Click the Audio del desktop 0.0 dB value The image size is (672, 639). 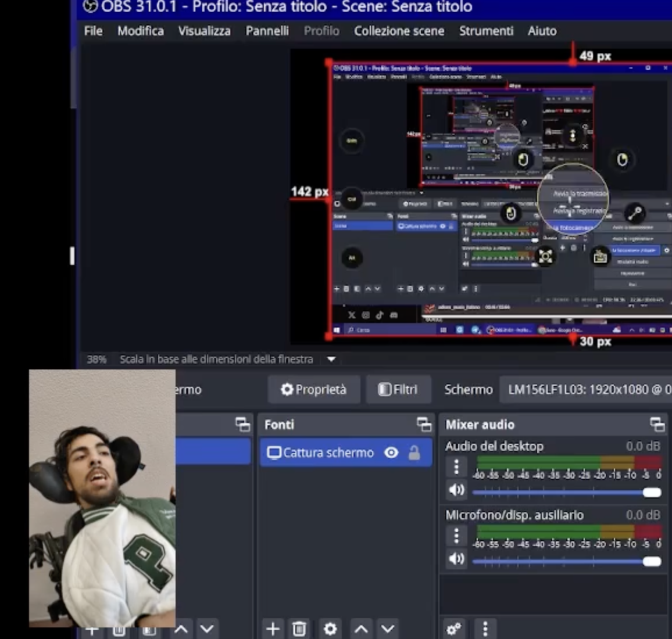click(x=643, y=446)
